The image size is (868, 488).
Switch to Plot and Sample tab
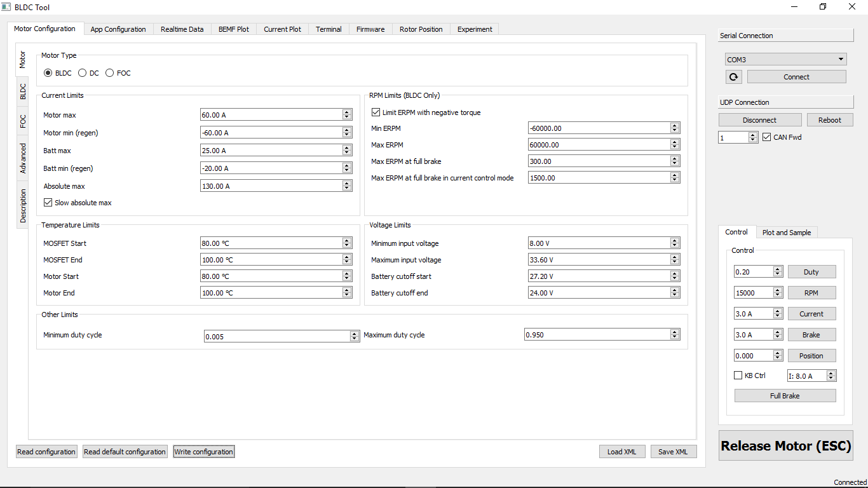pyautogui.click(x=786, y=233)
